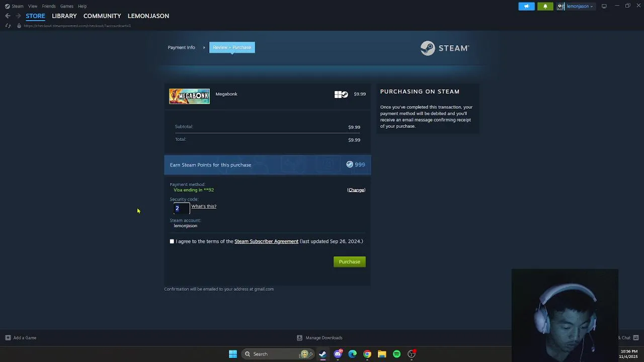The height and width of the screenshot is (362, 644).
Task: Click the taskbar app with red badge
Action: pos(412,354)
